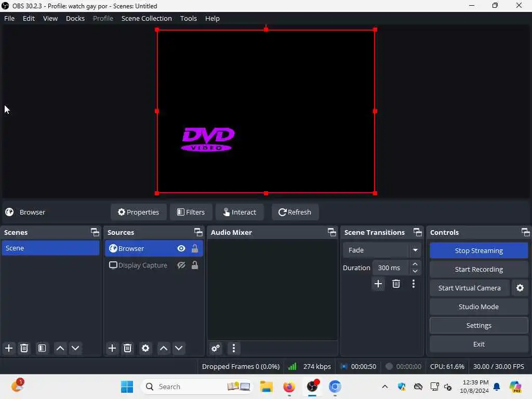The width and height of the screenshot is (532, 399).
Task: Move scene down arrow in Scenes dock
Action: pos(75,348)
